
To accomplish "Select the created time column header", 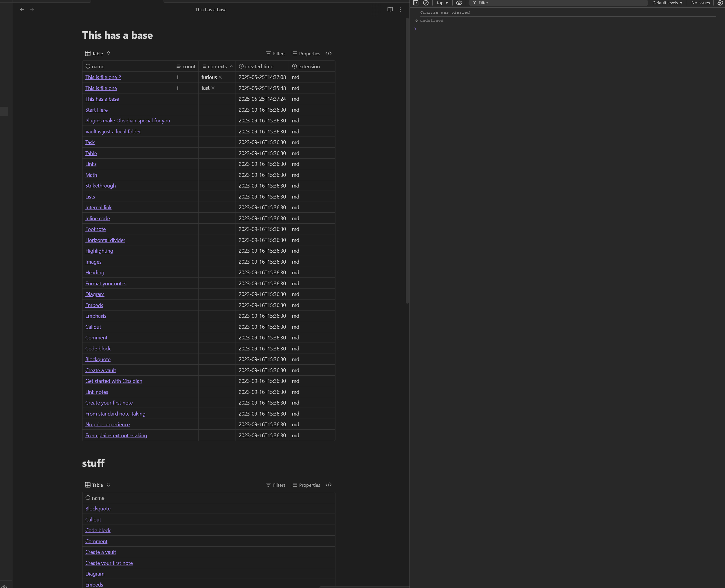I will point(262,66).
